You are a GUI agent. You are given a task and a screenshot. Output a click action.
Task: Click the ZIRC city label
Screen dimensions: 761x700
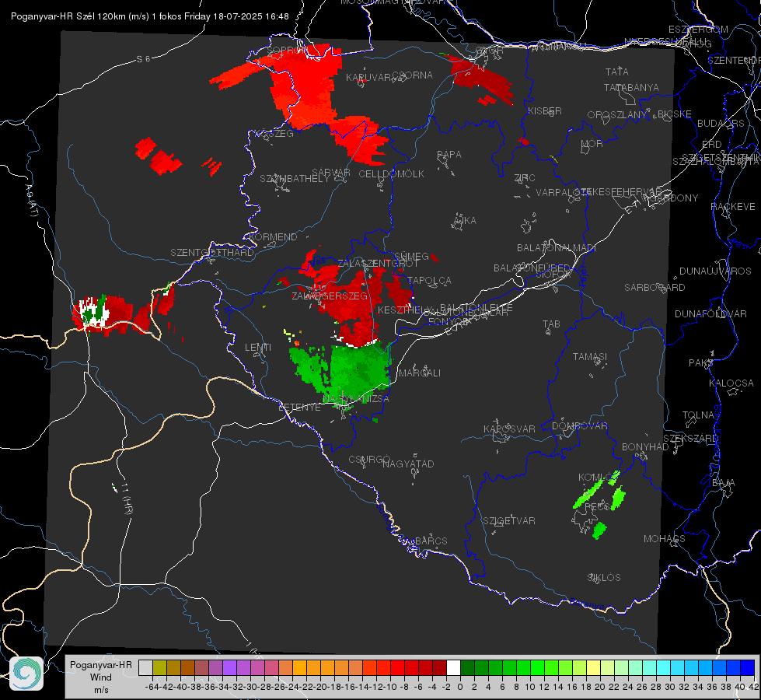pyautogui.click(x=525, y=178)
